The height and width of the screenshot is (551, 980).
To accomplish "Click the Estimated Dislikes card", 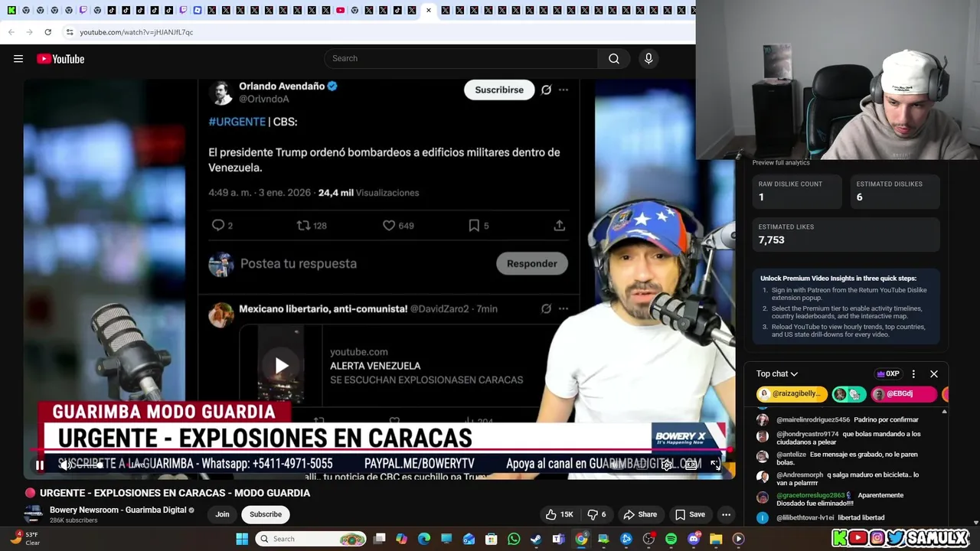I will (895, 191).
